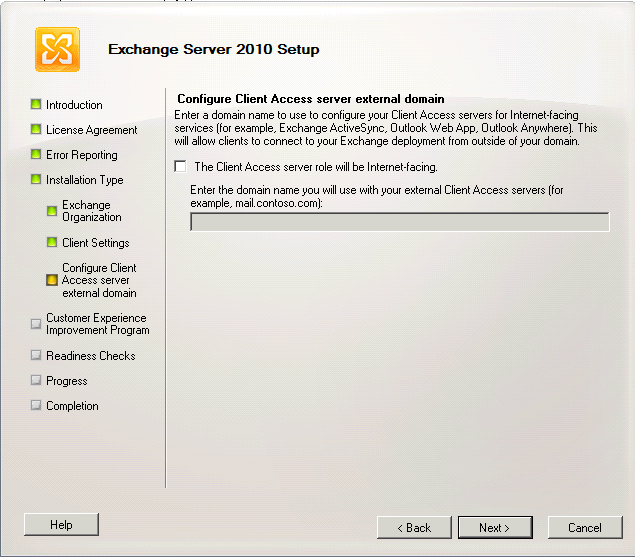Image resolution: width=635 pixels, height=557 pixels.
Task: Click the green Introduction step indicator
Action: coord(36,105)
